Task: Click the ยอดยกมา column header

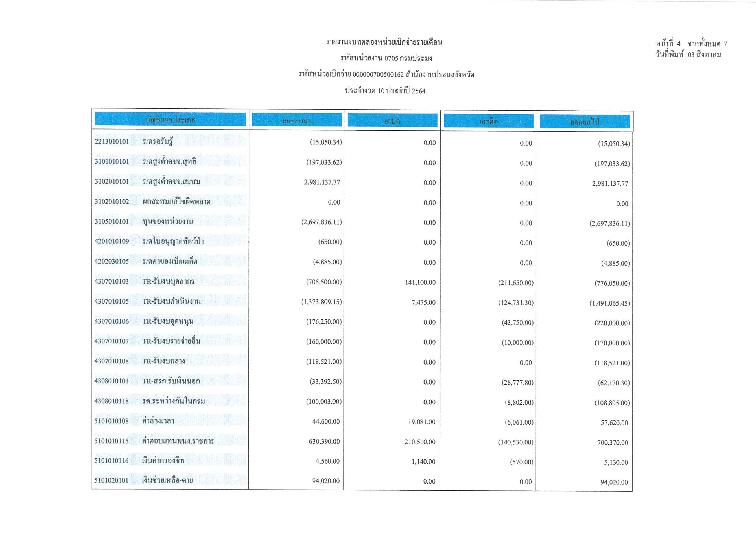Action: point(297,121)
